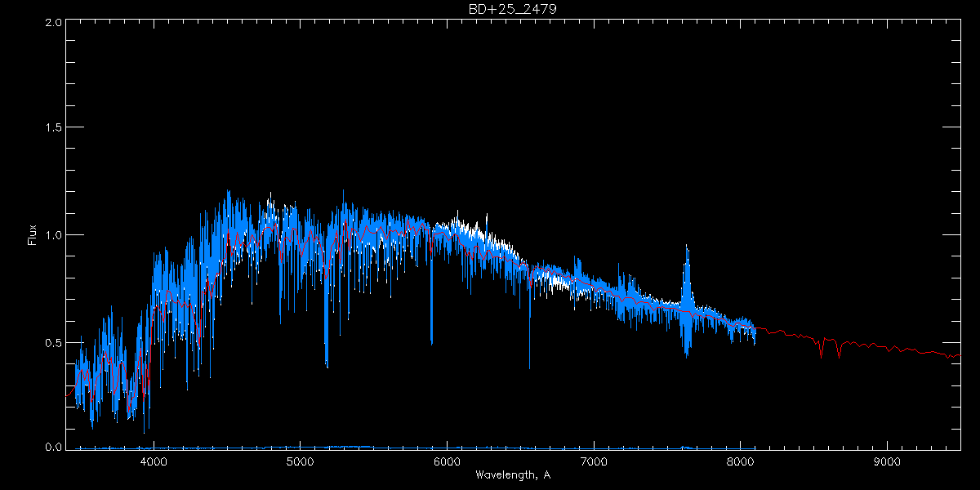
Task: Select the 5000 wavelength tick label
Action: pyautogui.click(x=300, y=461)
